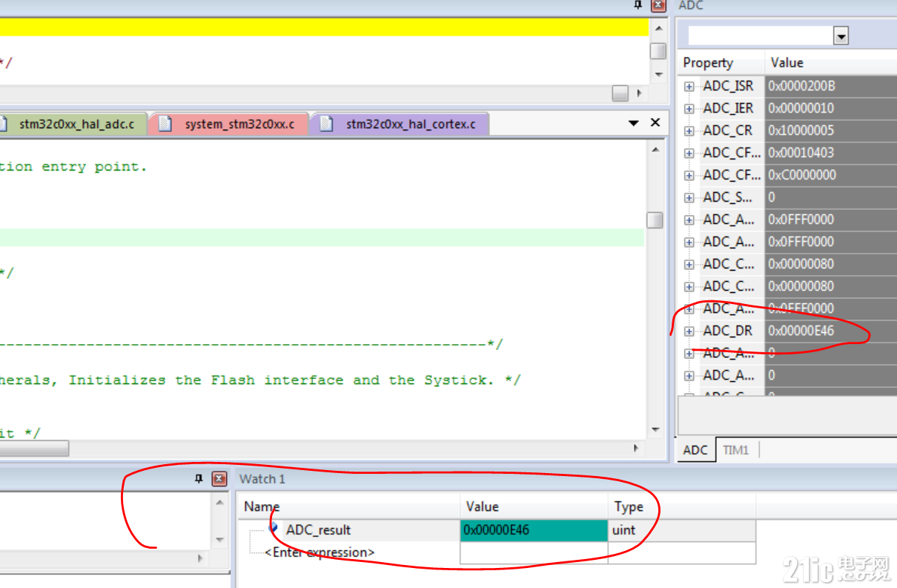Click top panel scrollbar down arrow

click(x=658, y=75)
